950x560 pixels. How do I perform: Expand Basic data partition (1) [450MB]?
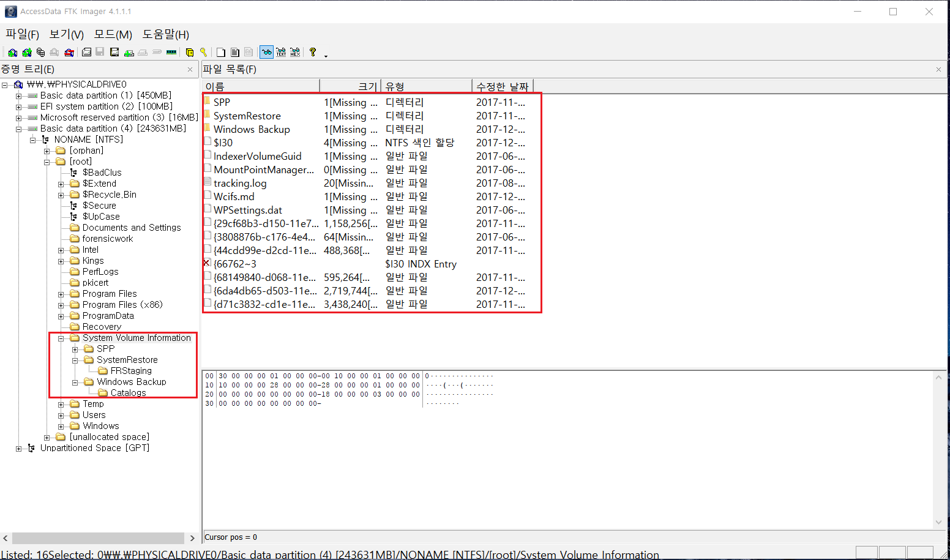18,96
